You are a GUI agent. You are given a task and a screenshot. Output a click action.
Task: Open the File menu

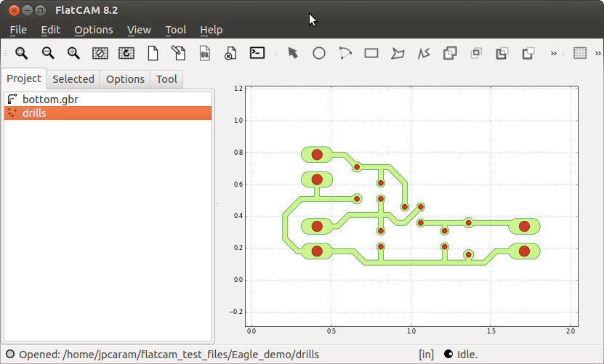coord(18,30)
